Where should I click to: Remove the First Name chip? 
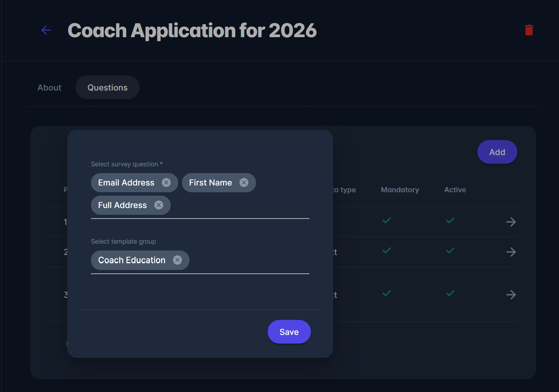(244, 182)
